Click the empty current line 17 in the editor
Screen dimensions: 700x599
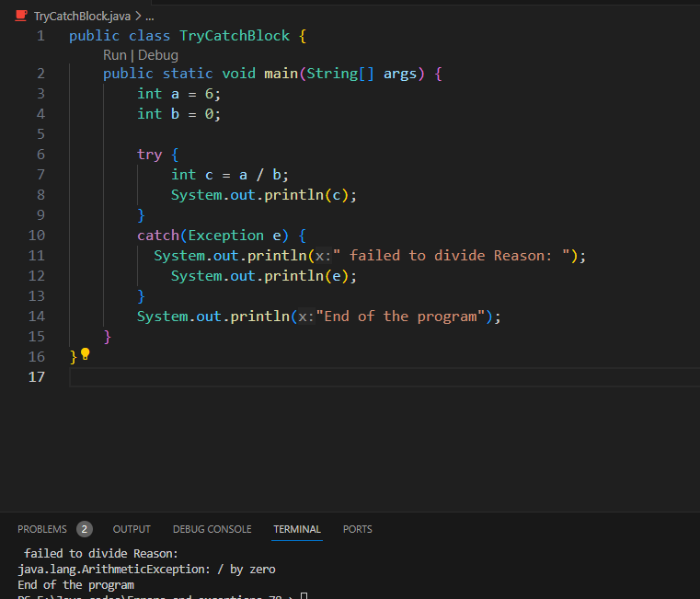(384, 377)
